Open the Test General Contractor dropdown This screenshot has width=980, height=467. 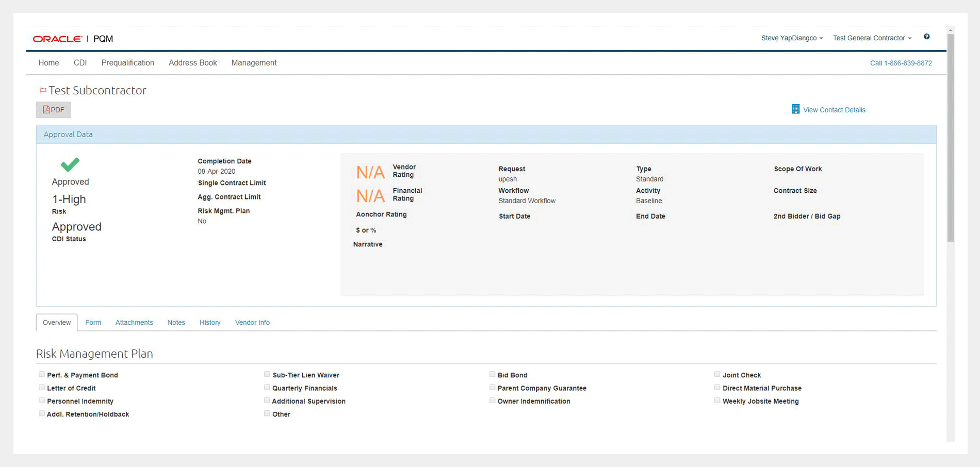(872, 38)
